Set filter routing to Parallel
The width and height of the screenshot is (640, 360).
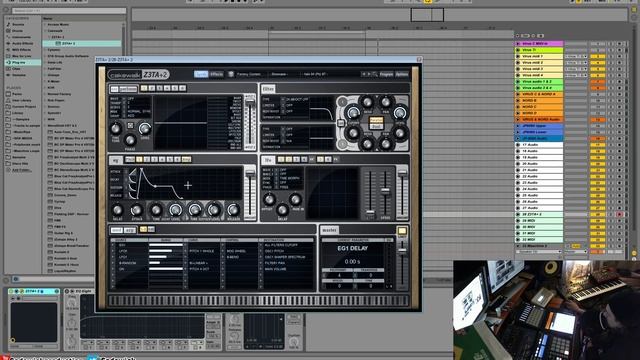pos(376,120)
